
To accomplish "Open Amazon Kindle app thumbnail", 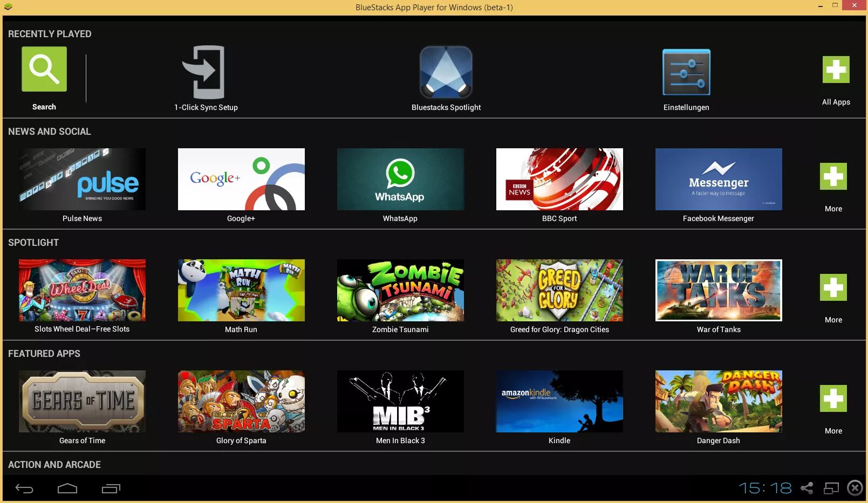I will 559,401.
